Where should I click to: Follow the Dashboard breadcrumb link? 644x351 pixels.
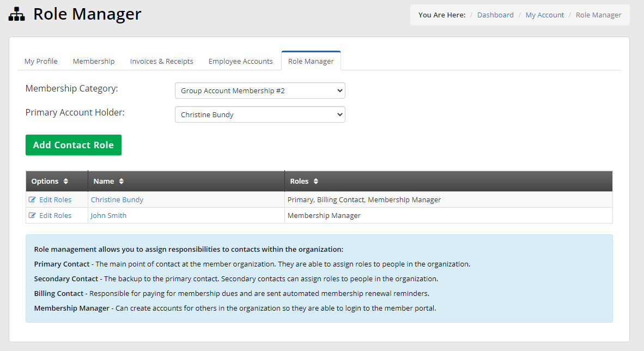coord(495,15)
